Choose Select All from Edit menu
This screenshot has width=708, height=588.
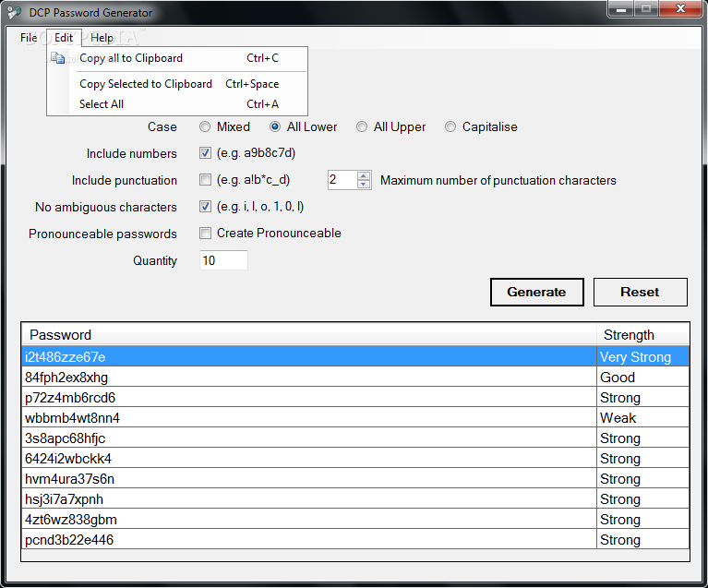pos(177,104)
